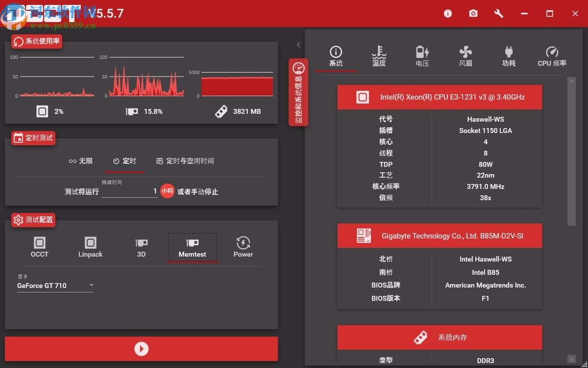This screenshot has height=368, width=588.
Task: Click the 定时测试 section header
Action: 33,138
